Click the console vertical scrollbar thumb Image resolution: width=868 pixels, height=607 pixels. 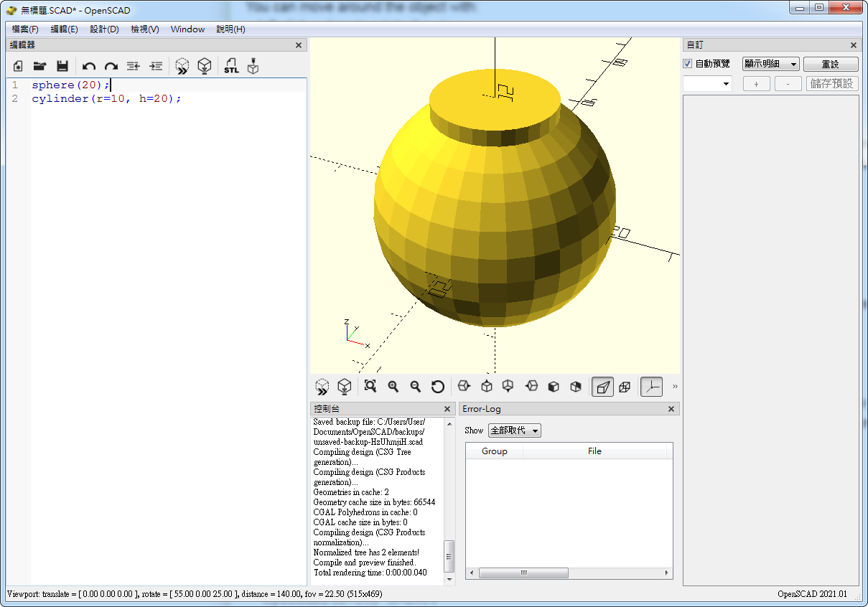449,556
